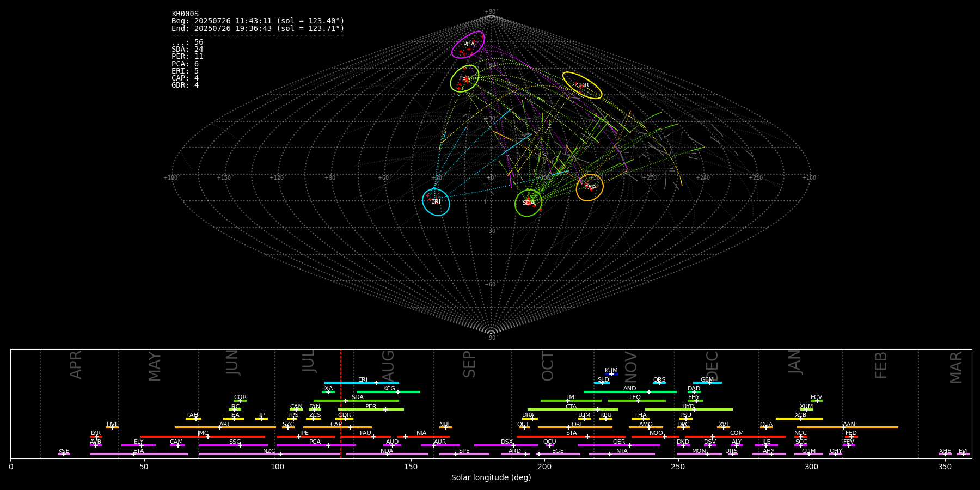The height and width of the screenshot is (490, 980).
Task: Click the COR shower label in timeline
Action: coord(240,397)
